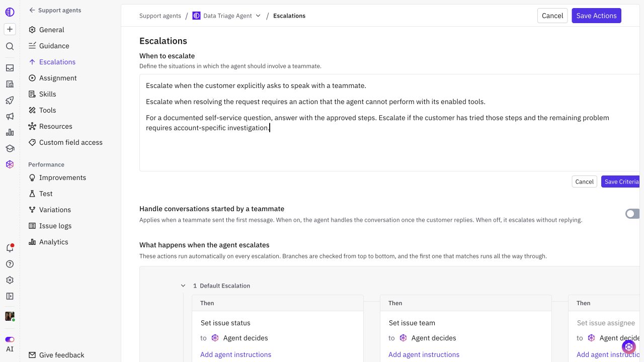Open Custom field access in the sidebar
The height and width of the screenshot is (362, 644).
point(70,142)
